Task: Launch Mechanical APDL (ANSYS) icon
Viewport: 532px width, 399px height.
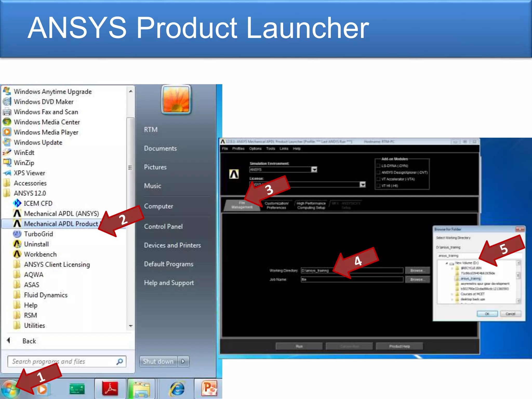Action: (x=17, y=214)
